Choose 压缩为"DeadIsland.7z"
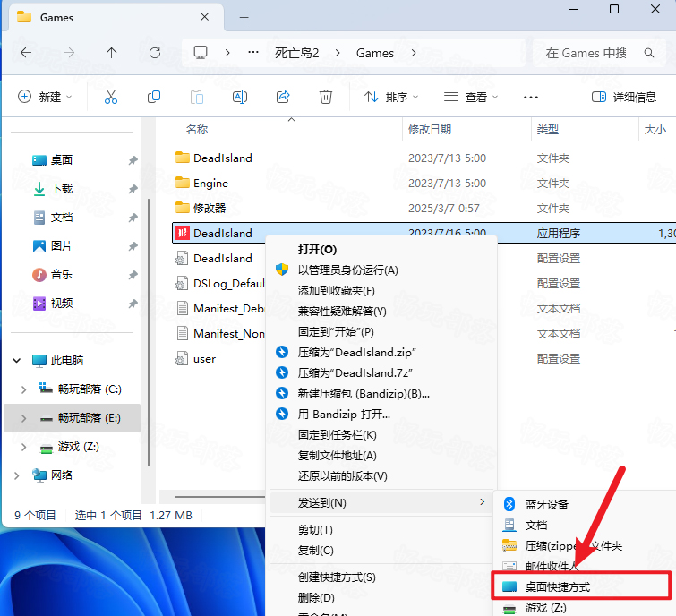Screen dimensions: 676x616 [355, 372]
